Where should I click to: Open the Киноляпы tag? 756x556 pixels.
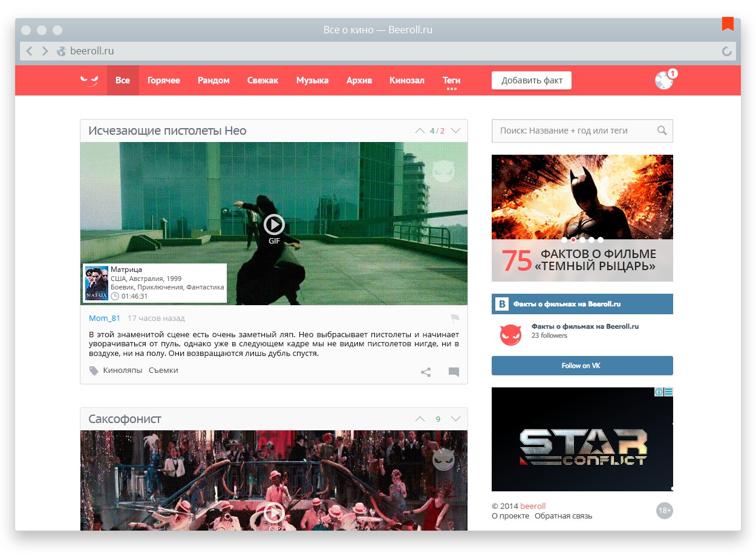(x=123, y=370)
